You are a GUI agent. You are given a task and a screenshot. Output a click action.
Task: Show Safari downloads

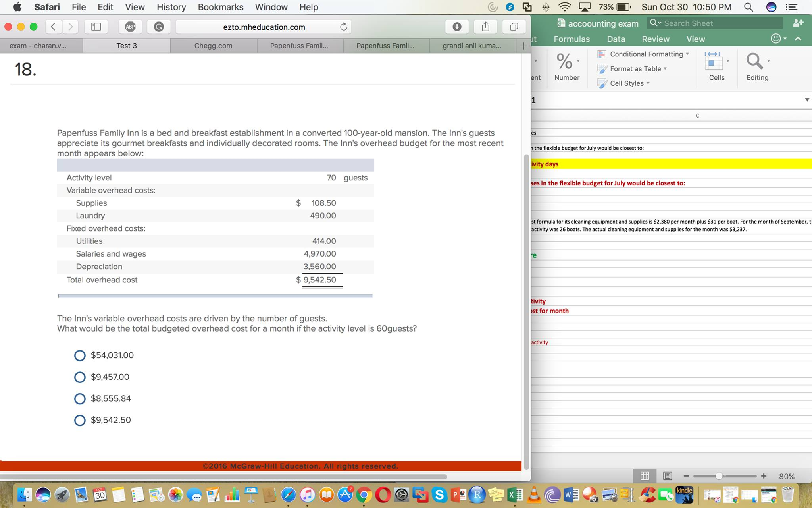457,27
